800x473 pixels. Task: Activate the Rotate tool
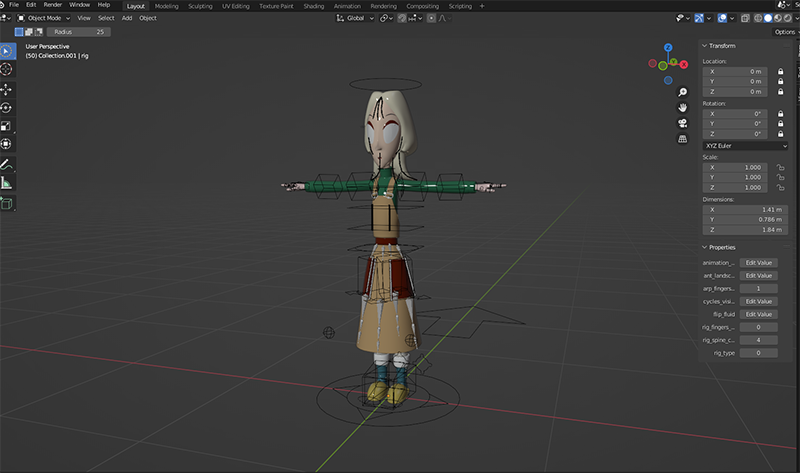point(7,107)
